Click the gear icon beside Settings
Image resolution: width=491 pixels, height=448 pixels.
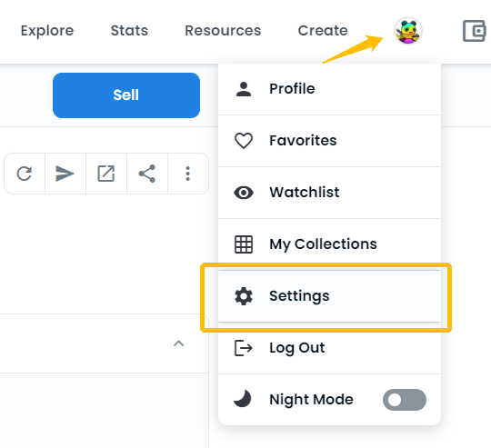[x=244, y=296]
